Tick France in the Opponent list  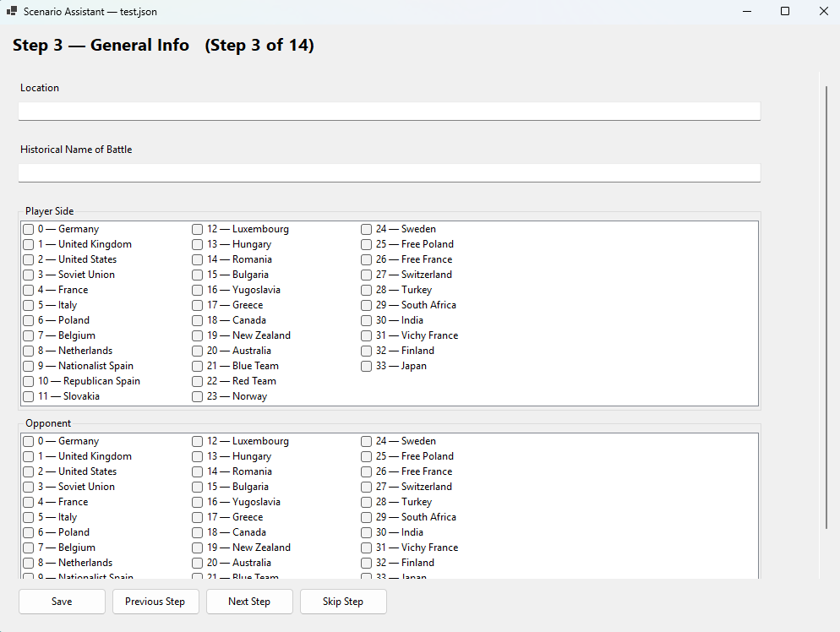click(x=29, y=503)
